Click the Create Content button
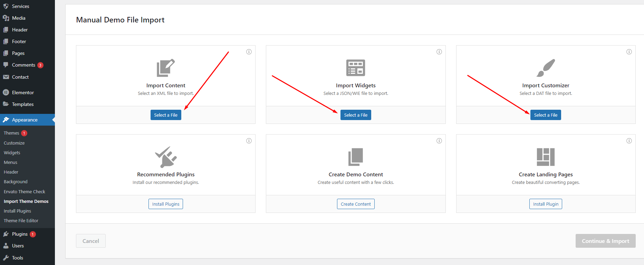This screenshot has height=265, width=644. pos(356,204)
